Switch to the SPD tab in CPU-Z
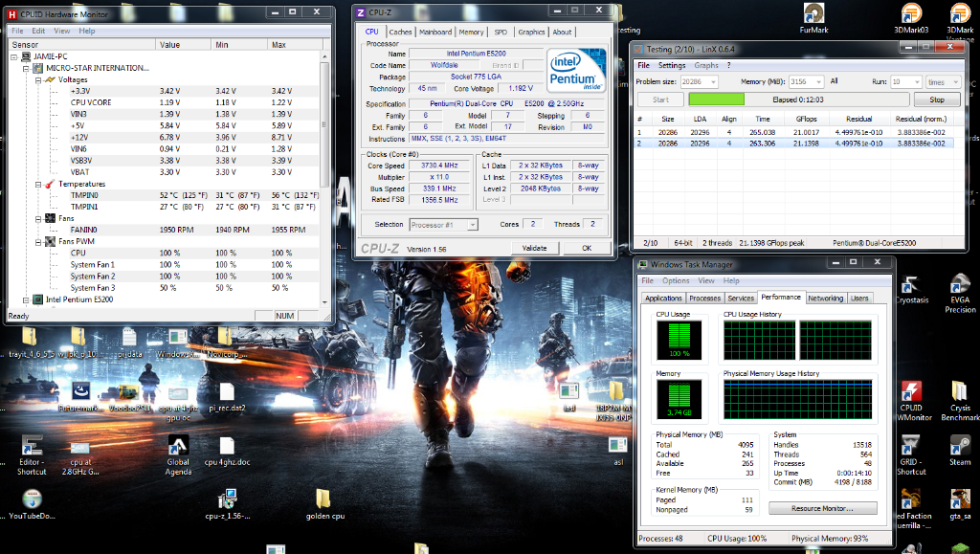Screen dimensions: 980x554 [x=501, y=32]
